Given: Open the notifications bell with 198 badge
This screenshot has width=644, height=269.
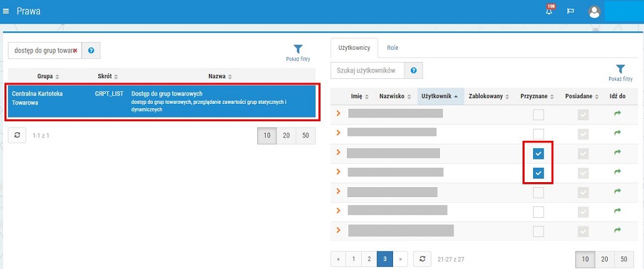Looking at the screenshot, I should click(549, 11).
